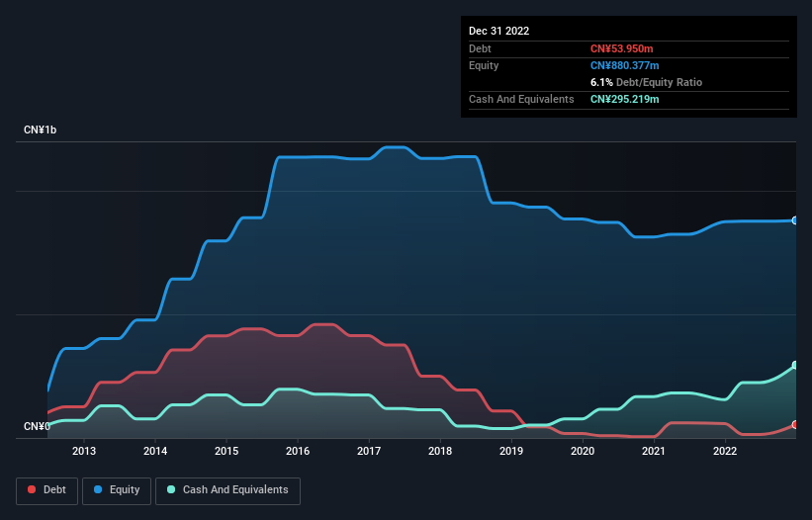Viewport: 812px width, 520px height.
Task: Click the 2022 x-axis label
Action: [725, 451]
